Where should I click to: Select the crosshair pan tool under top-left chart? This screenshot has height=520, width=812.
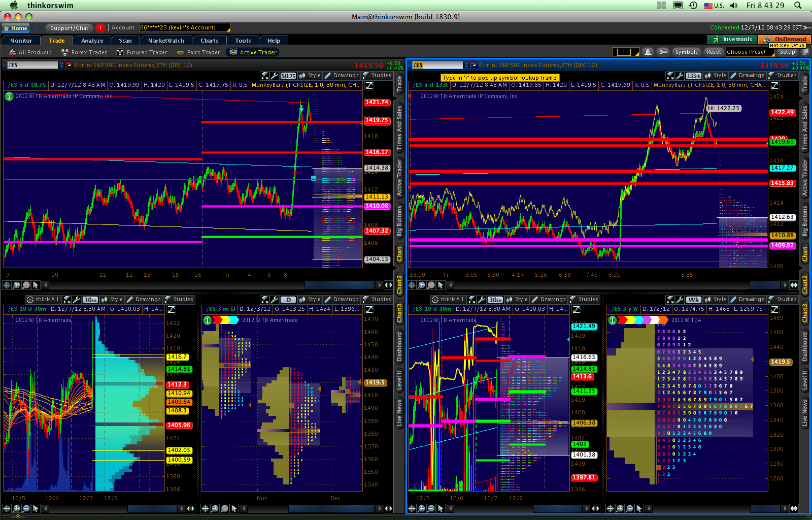tap(7, 285)
